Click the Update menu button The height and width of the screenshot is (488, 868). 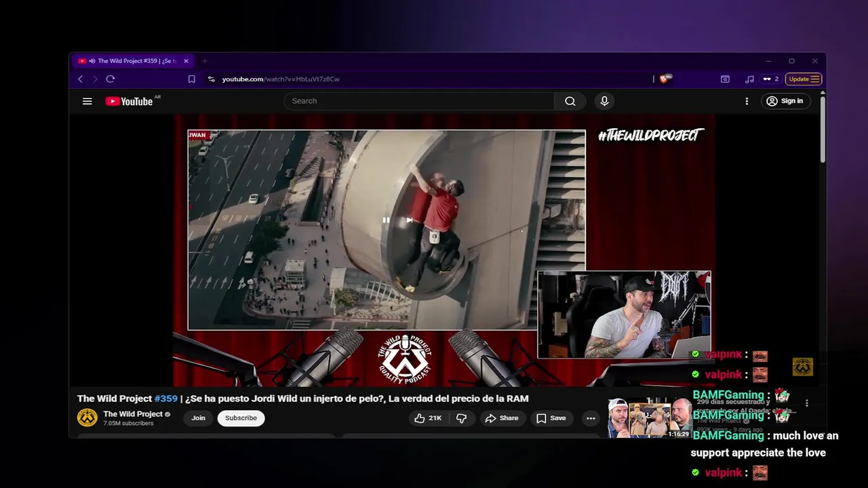(x=804, y=79)
